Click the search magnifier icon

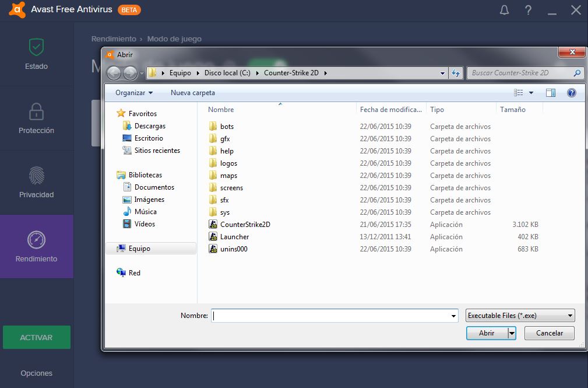pos(577,73)
